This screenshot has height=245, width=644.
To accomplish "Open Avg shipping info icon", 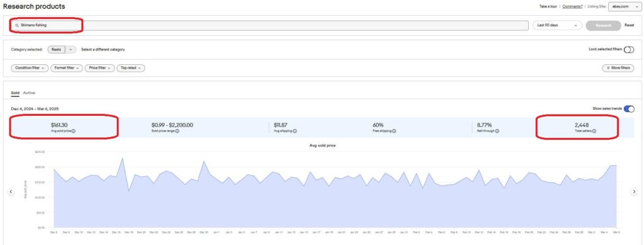I will click(295, 131).
